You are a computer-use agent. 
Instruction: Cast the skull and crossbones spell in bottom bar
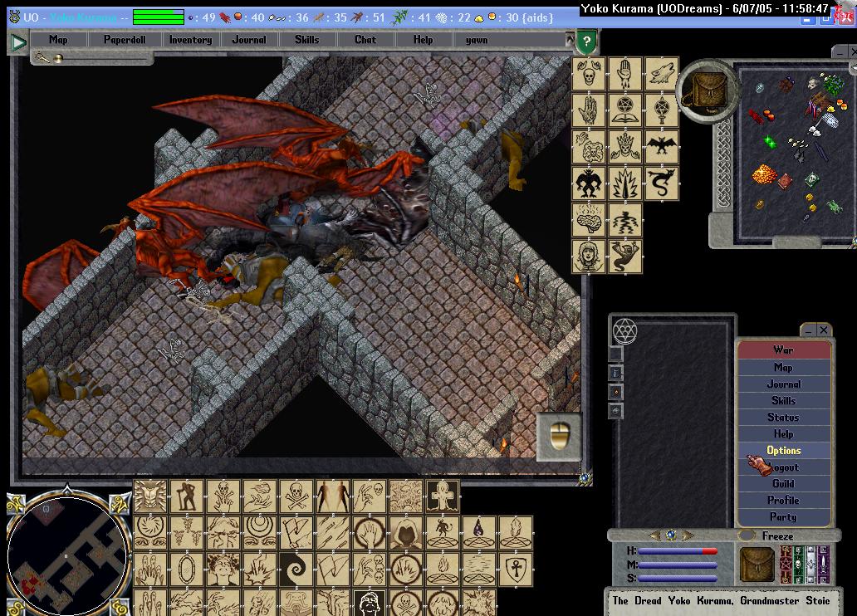296,496
